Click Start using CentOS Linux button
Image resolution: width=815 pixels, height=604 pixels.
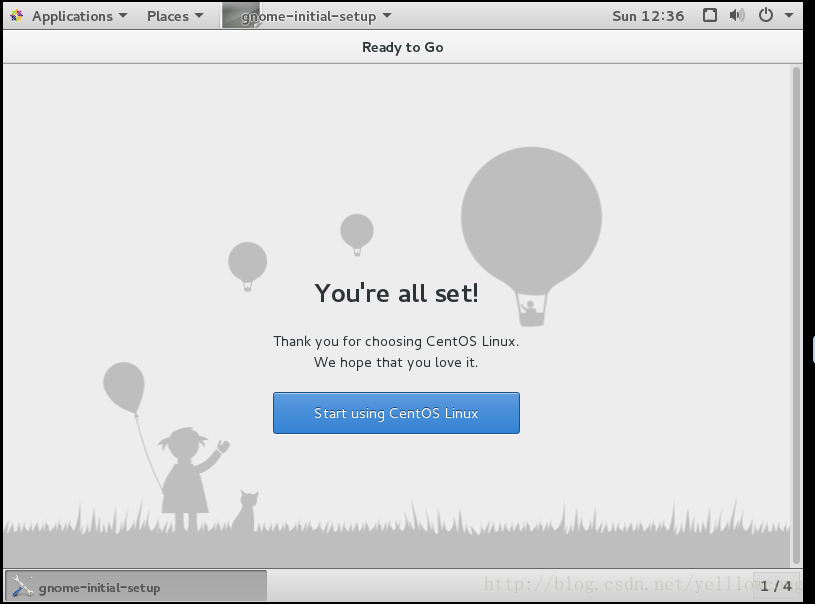point(396,413)
